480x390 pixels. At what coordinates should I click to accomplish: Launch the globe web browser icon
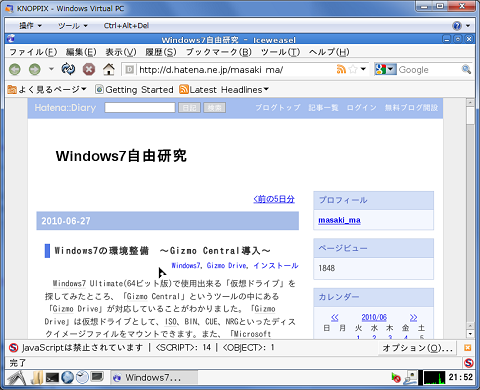pyautogui.click(x=67, y=377)
